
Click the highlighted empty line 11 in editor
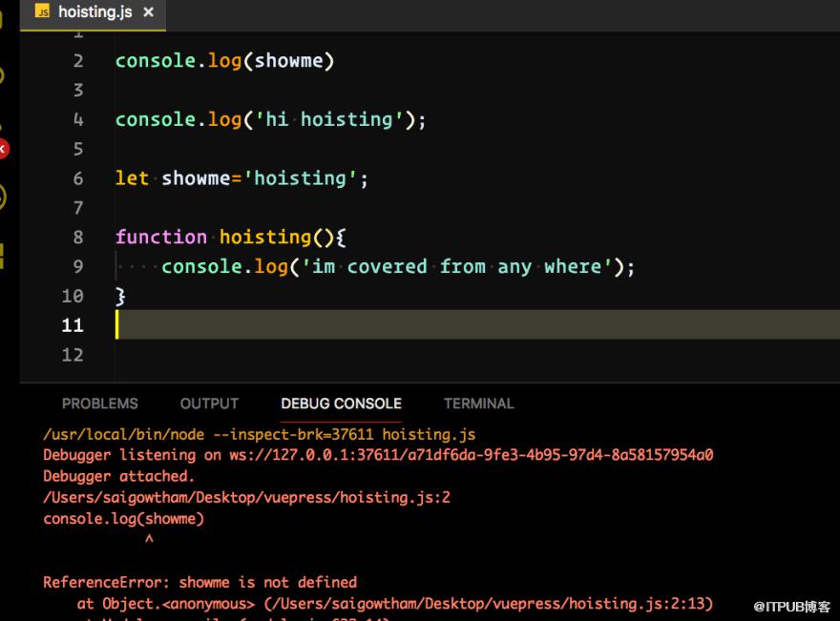pos(478,324)
